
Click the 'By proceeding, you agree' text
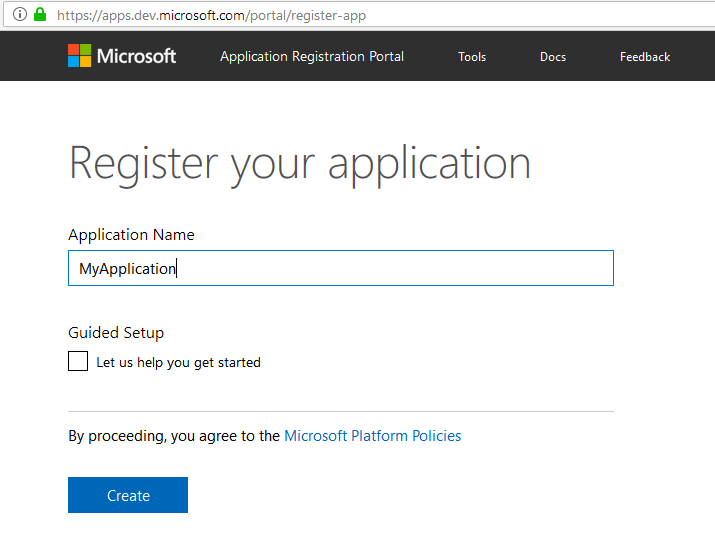click(x=174, y=436)
